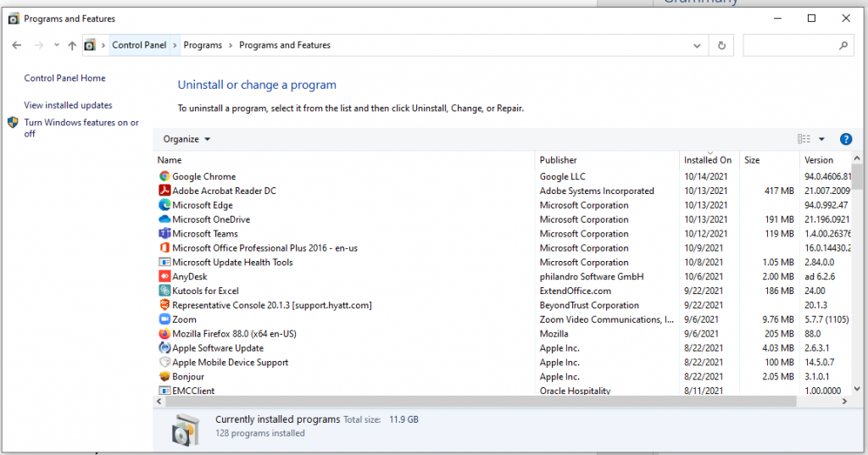Viewport: 868px width, 455px height.
Task: Click the horizontal scrollbar left arrow
Action: pos(159,402)
